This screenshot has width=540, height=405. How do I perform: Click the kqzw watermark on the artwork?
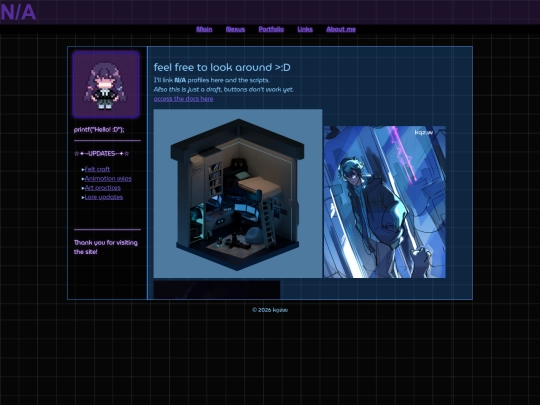tap(424, 133)
